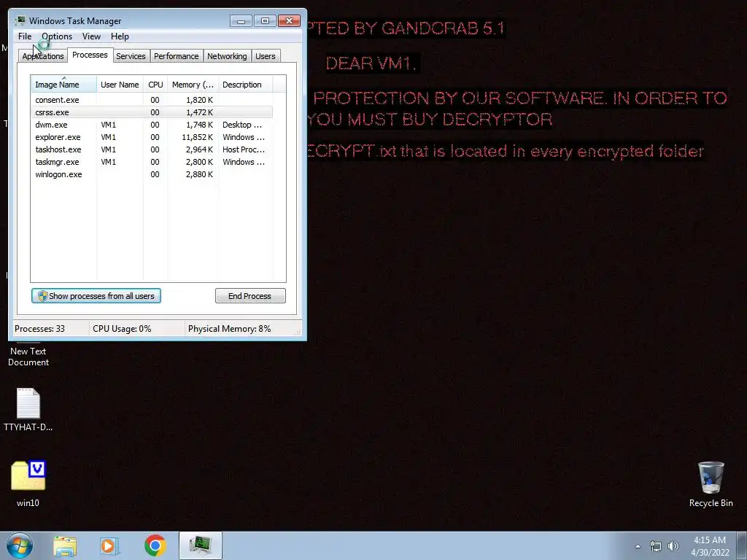Click the End Process button
This screenshot has height=560, width=747.
pyautogui.click(x=250, y=296)
